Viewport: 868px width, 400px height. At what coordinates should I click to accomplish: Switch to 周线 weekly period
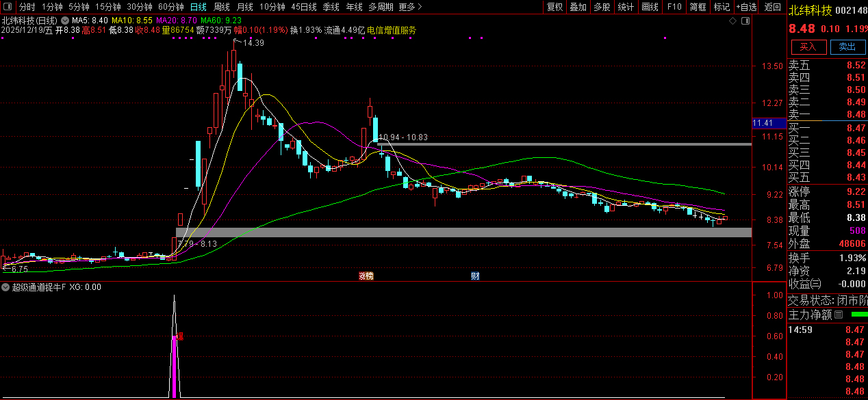tap(222, 7)
